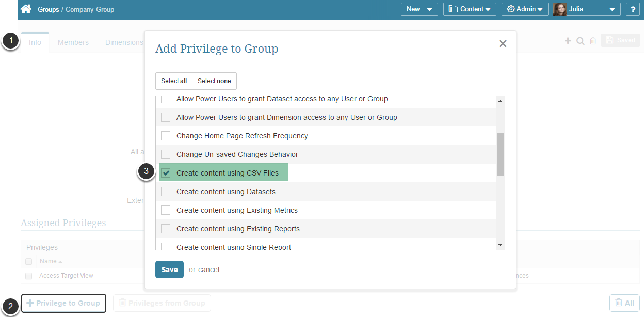Click the cancel link in the dialog
644x317 pixels.
click(x=208, y=269)
